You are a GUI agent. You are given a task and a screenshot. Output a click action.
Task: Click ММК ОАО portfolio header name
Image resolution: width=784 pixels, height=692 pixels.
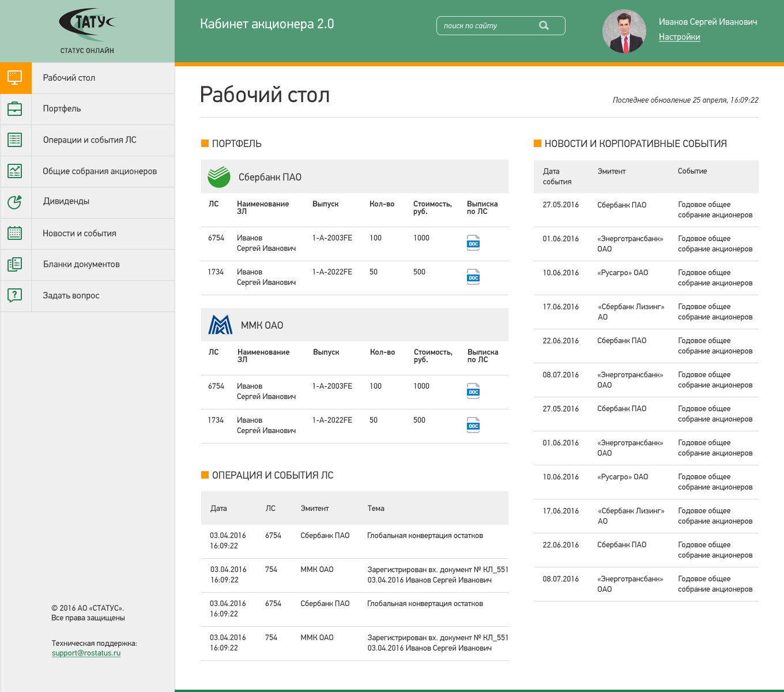tap(262, 325)
